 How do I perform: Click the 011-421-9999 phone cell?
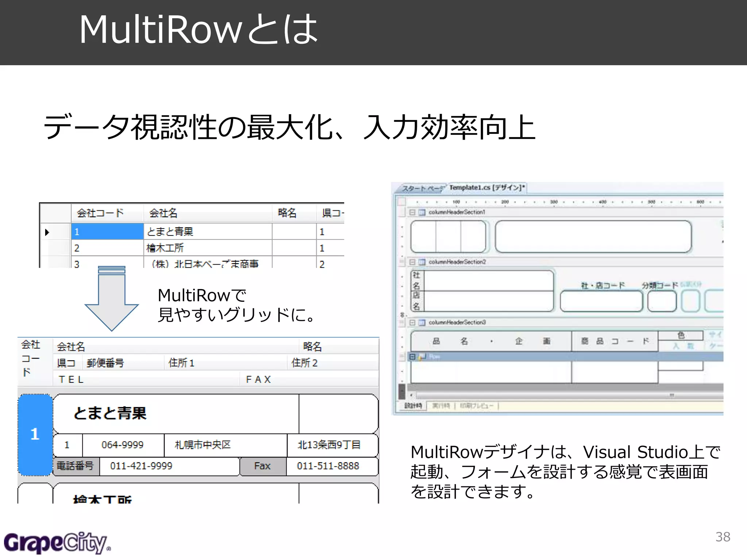click(169, 466)
